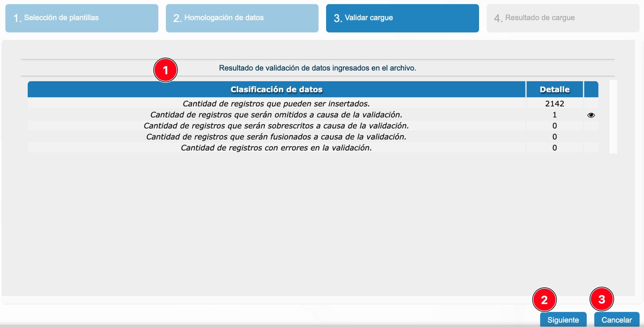Click the validation result heading text
This screenshot has height=327, width=644.
[x=317, y=68]
